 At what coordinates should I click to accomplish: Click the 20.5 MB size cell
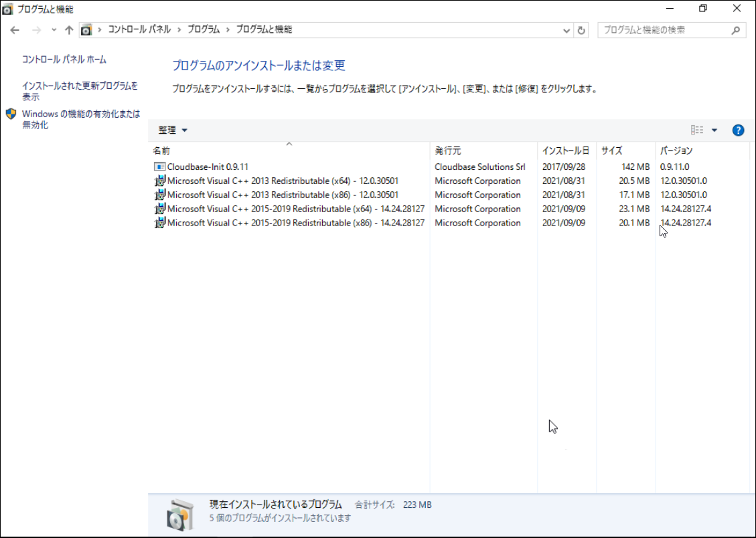[634, 181]
